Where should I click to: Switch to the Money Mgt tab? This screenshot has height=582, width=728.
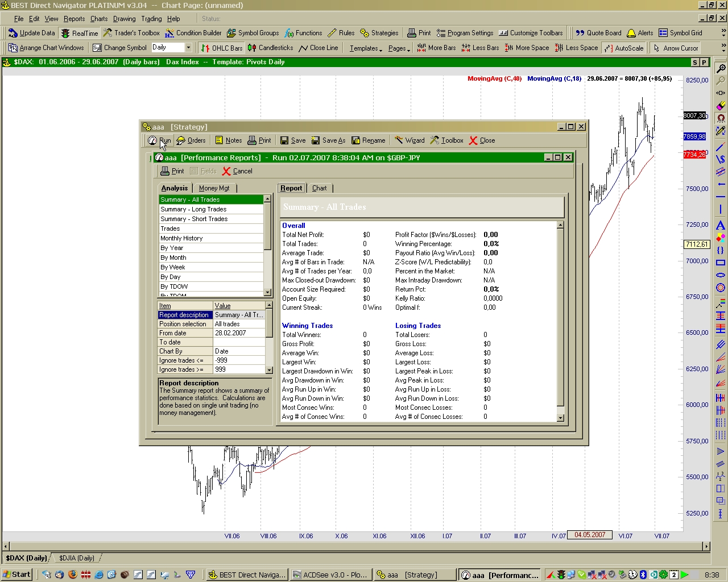coord(214,188)
